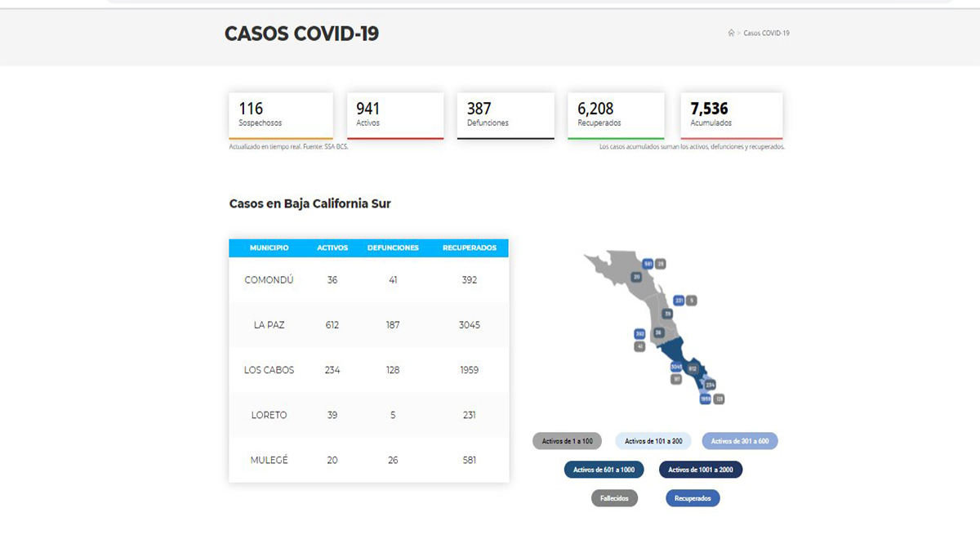The width and height of the screenshot is (980, 544).
Task: Click Mulegé recovered marker 581 on map
Action: click(x=648, y=264)
